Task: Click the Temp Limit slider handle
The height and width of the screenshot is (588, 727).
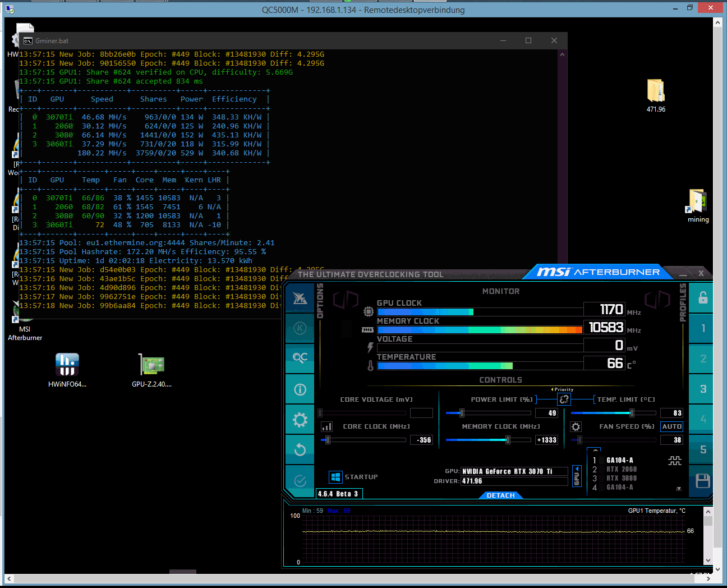Action: 632,413
